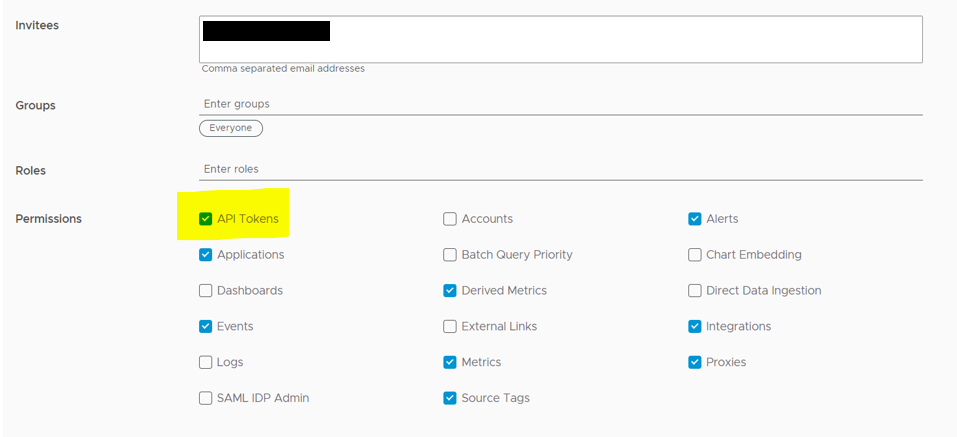Uncheck the Alerts permission
Viewport: 957px width, 437px height.
[x=695, y=219]
